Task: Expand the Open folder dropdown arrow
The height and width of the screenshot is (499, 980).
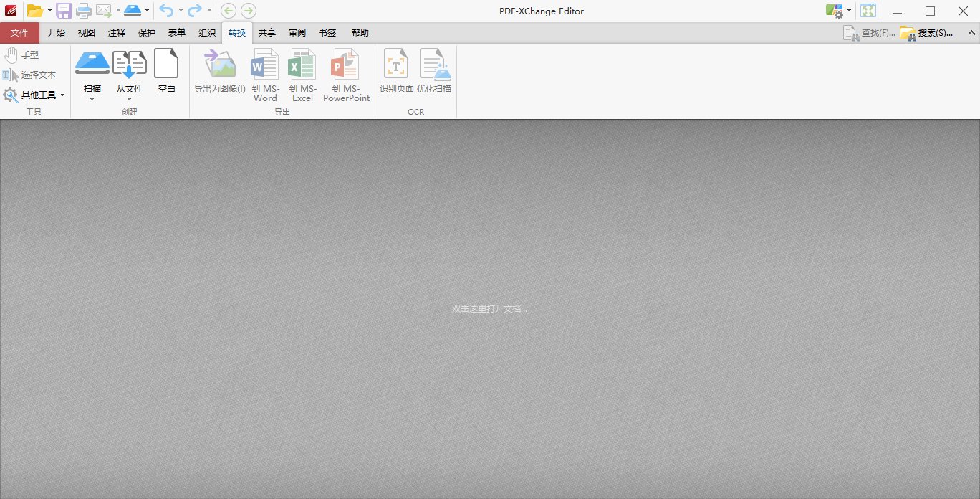Action: [x=50, y=11]
